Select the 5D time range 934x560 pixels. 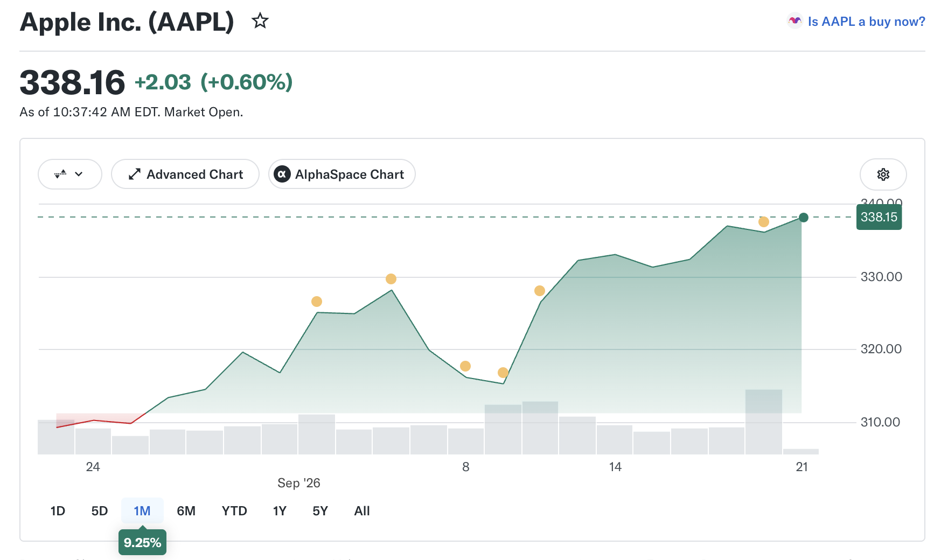tap(100, 511)
